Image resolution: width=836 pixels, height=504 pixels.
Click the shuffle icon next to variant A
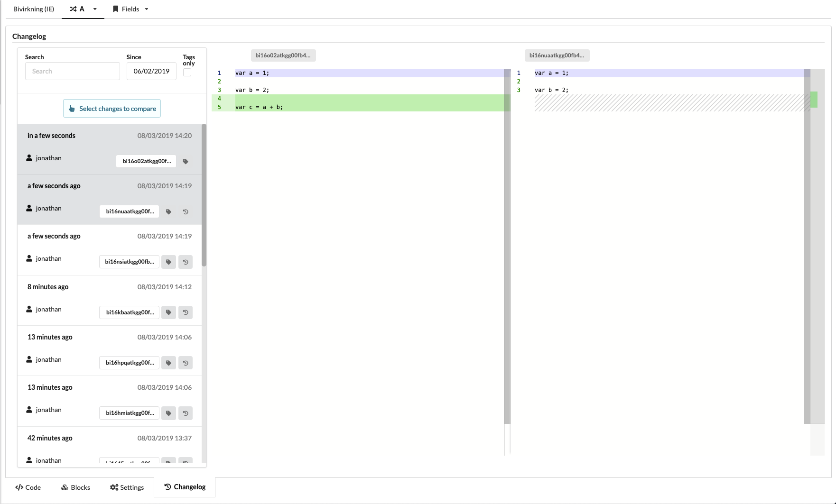[x=73, y=9]
